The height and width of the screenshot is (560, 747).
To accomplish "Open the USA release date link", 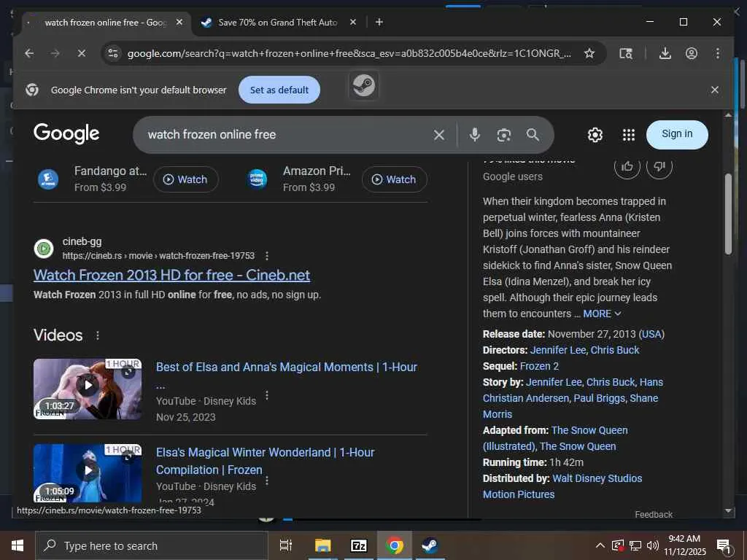I will point(651,334).
